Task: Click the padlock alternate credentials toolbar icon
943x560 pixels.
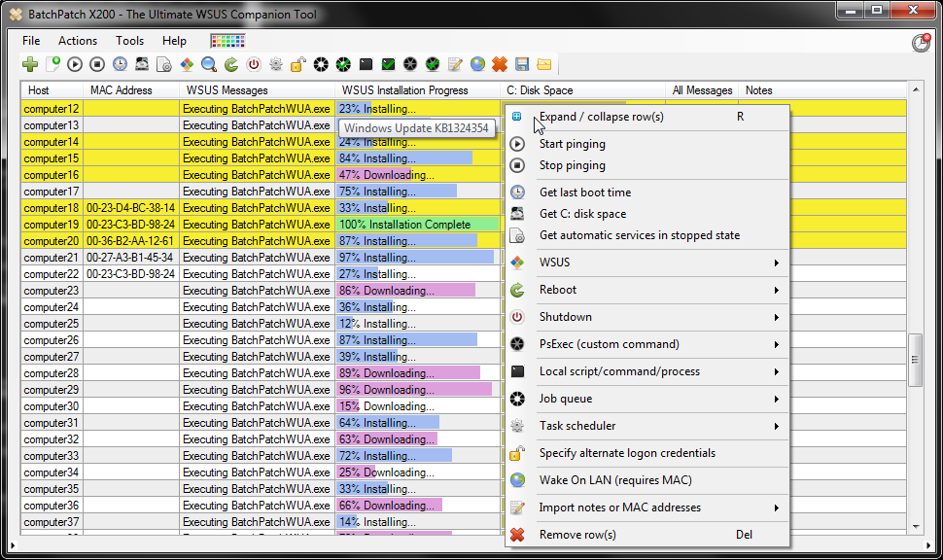Action: (298, 65)
